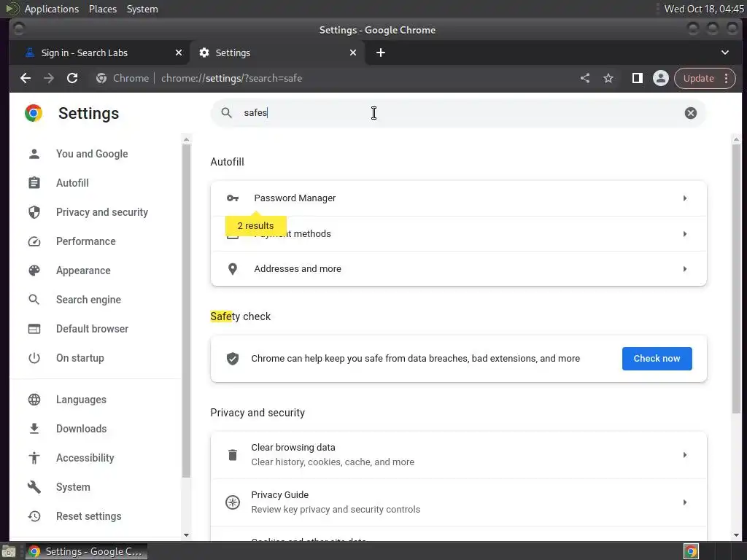The image size is (747, 560).
Task: Open the Applications menu
Action: 52,9
